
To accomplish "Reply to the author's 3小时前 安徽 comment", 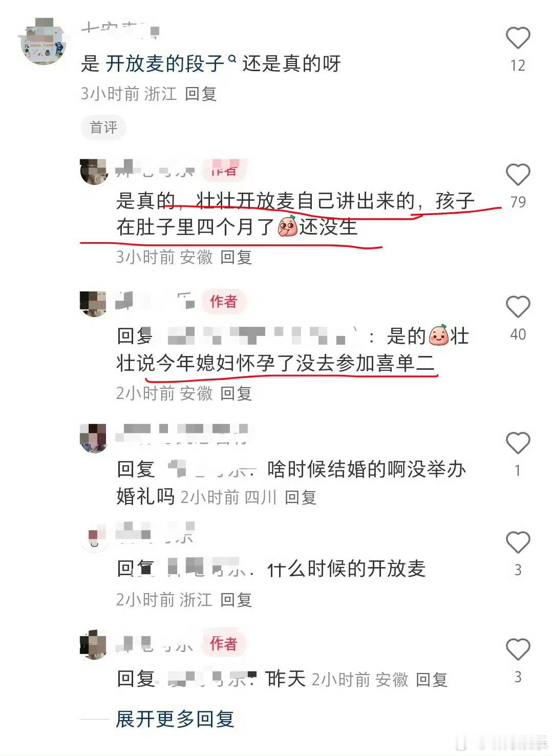I will click(236, 257).
